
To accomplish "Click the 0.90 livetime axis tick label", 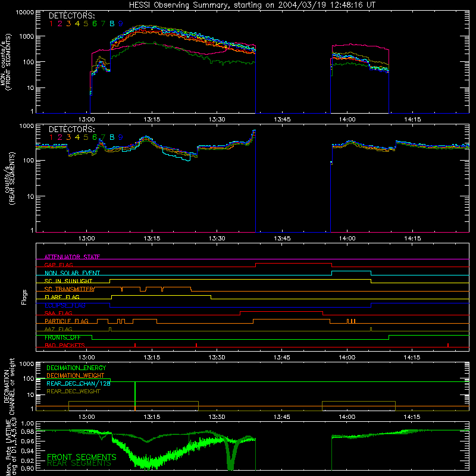I will click(x=27, y=468).
